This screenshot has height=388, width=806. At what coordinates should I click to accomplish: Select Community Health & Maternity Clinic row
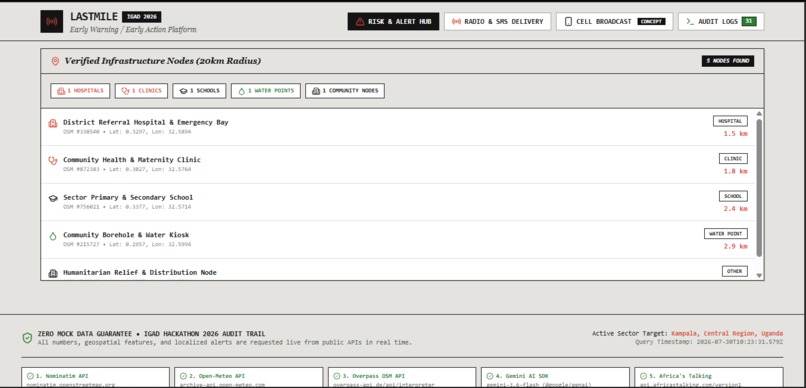(398, 164)
